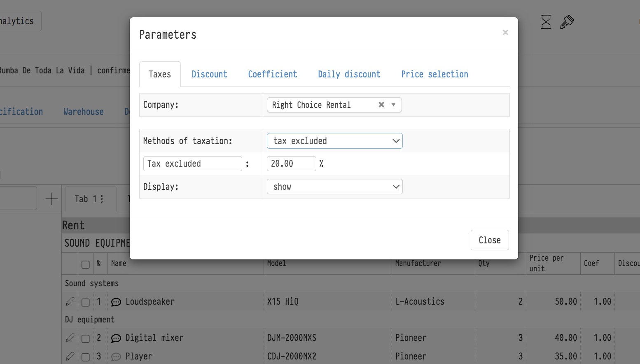The width and height of the screenshot is (640, 364).
Task: Click the hourglass icon in the header
Action: click(546, 22)
